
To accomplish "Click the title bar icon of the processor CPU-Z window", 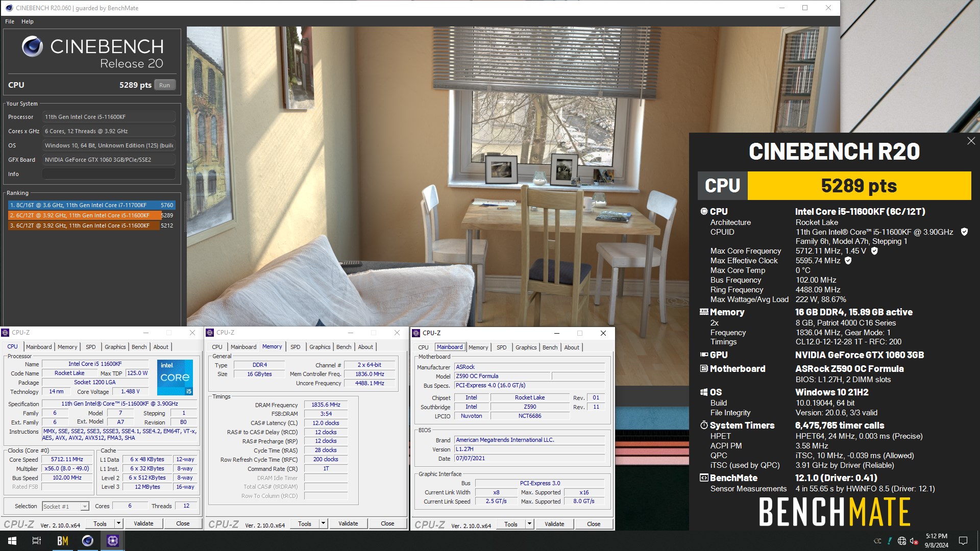I will (x=6, y=333).
